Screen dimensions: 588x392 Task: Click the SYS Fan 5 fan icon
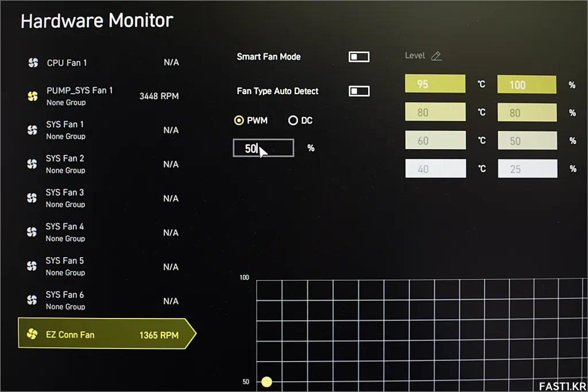pyautogui.click(x=32, y=266)
